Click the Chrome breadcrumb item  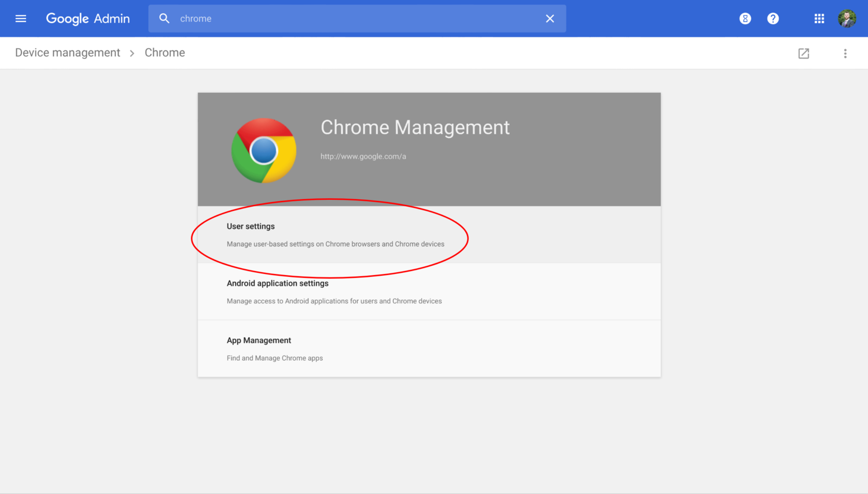(165, 53)
